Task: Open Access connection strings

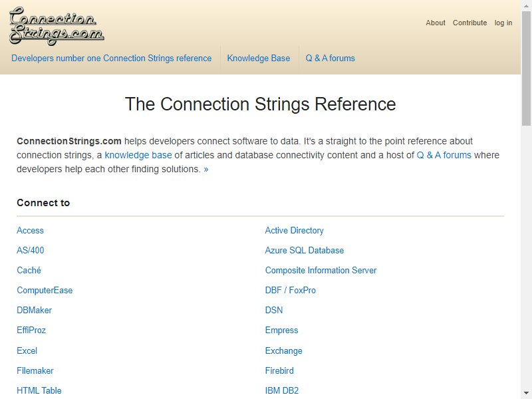Action: coord(30,230)
